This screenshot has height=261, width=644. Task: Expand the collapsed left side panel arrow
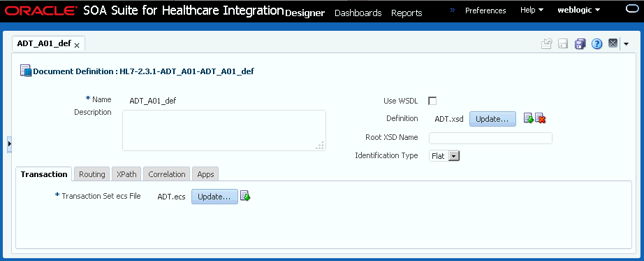point(9,143)
